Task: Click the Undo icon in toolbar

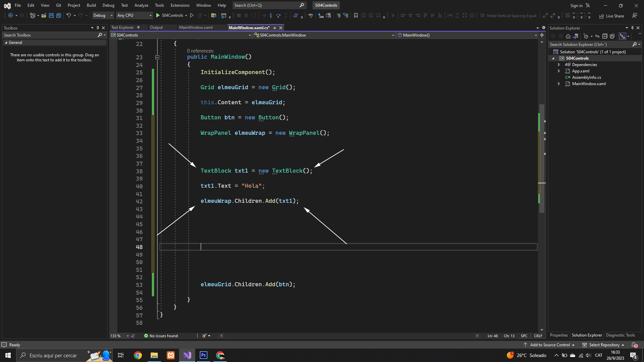Action: point(68,15)
